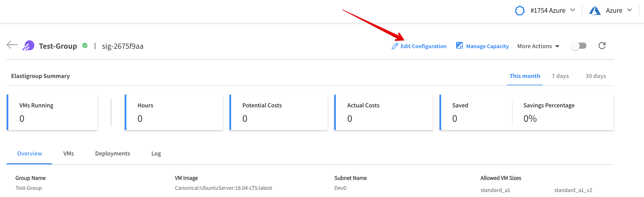
Task: Click the VMs Running summary card
Action: point(52,112)
